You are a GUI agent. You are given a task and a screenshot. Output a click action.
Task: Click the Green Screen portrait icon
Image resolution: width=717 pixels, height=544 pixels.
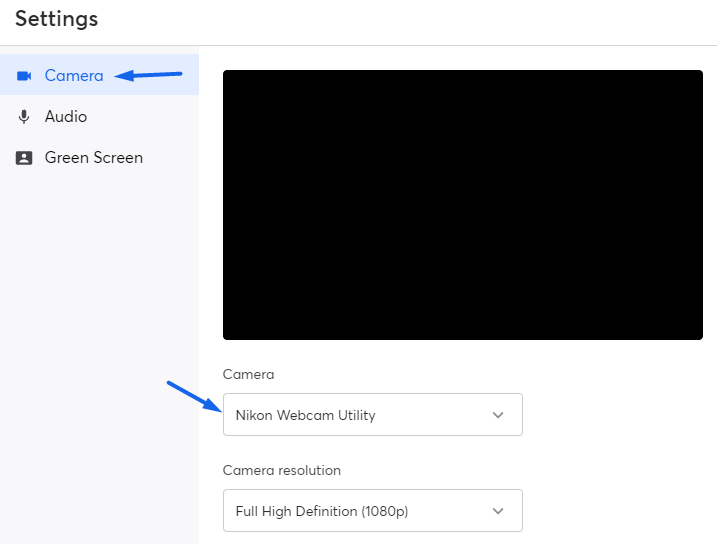click(x=24, y=158)
